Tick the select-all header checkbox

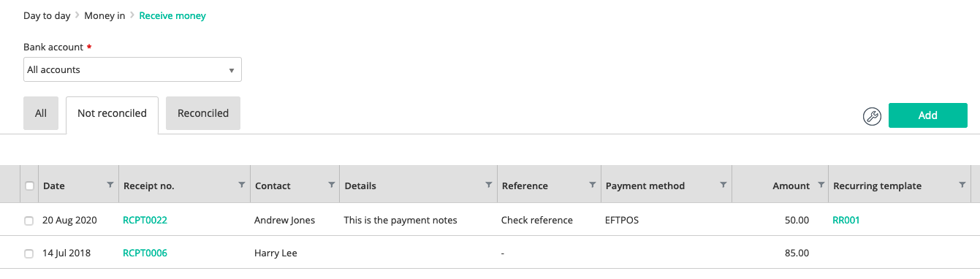(29, 186)
